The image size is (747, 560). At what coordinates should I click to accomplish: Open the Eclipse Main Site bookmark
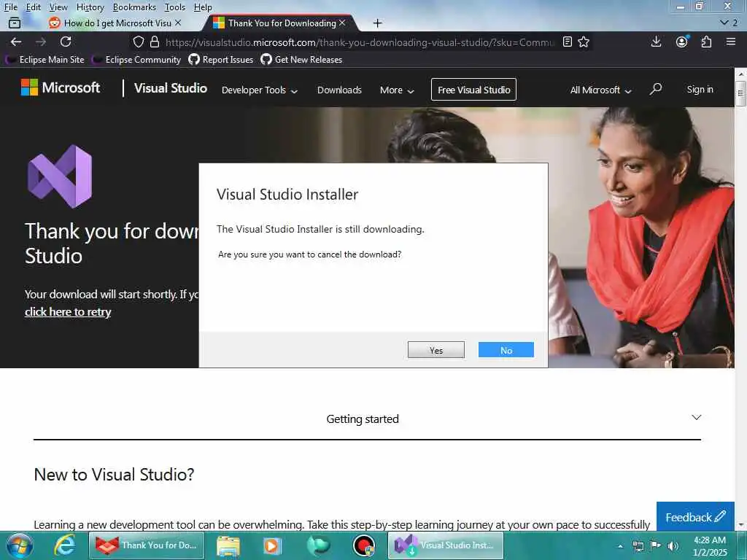point(44,60)
